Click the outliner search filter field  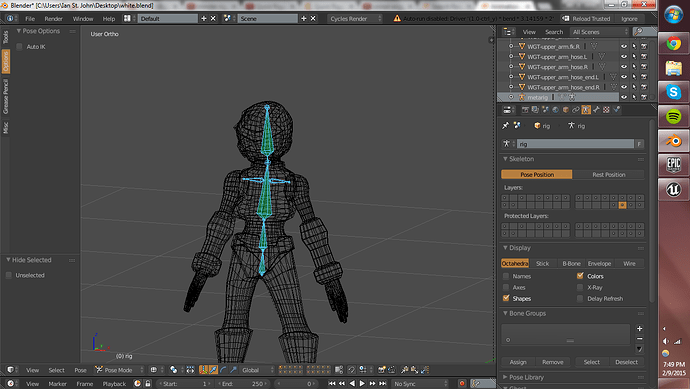(644, 32)
